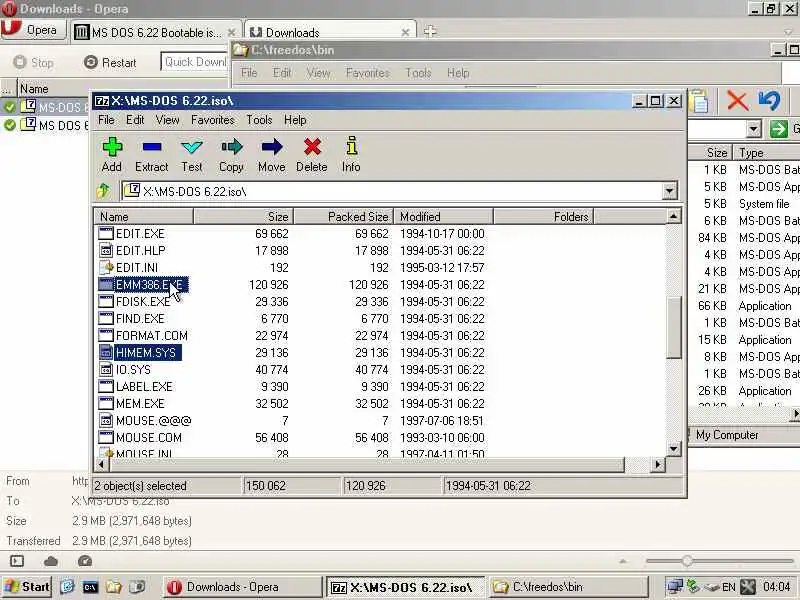Open the Tools menu in freedos\bin window
Viewport: 800px width, 600px height.
418,73
